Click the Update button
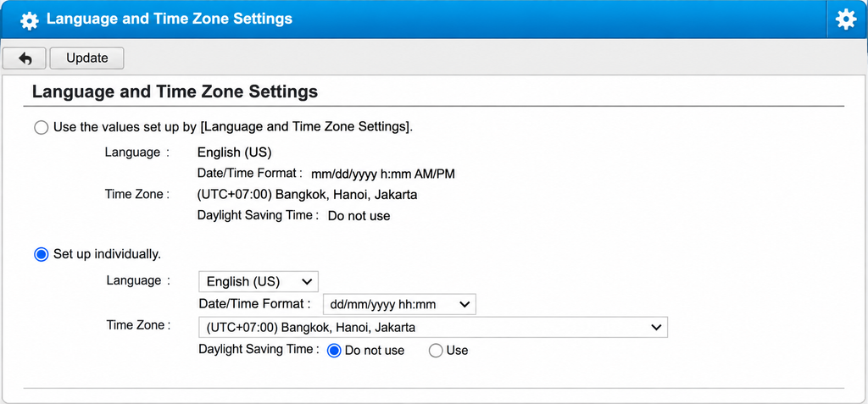 click(87, 58)
